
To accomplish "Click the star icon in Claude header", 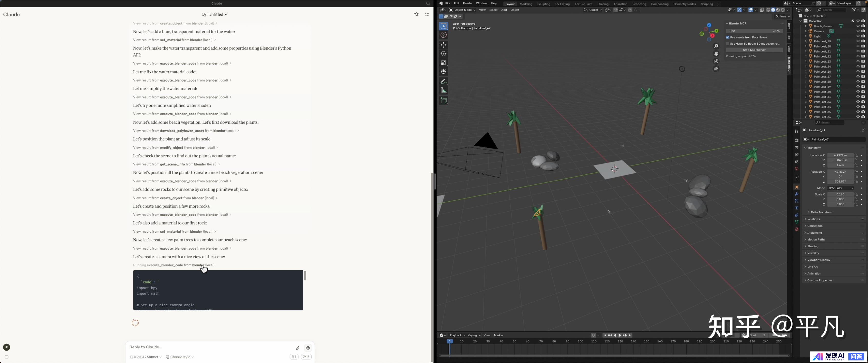I will pos(416,14).
